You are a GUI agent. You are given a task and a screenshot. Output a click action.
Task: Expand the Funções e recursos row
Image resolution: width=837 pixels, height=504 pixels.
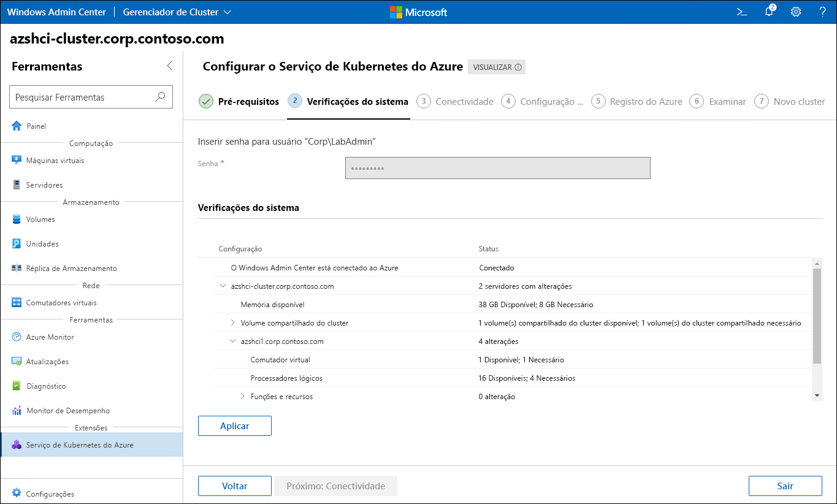242,396
